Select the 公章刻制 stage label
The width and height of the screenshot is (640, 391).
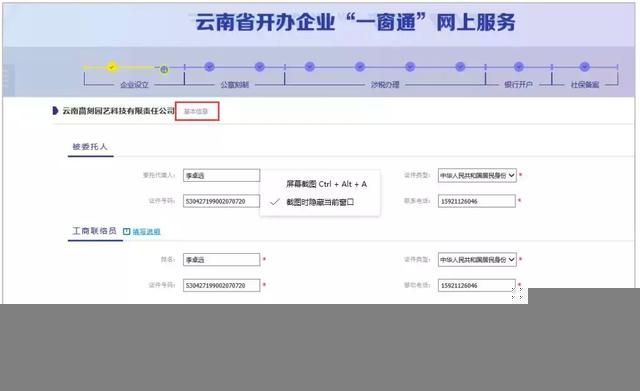click(235, 84)
